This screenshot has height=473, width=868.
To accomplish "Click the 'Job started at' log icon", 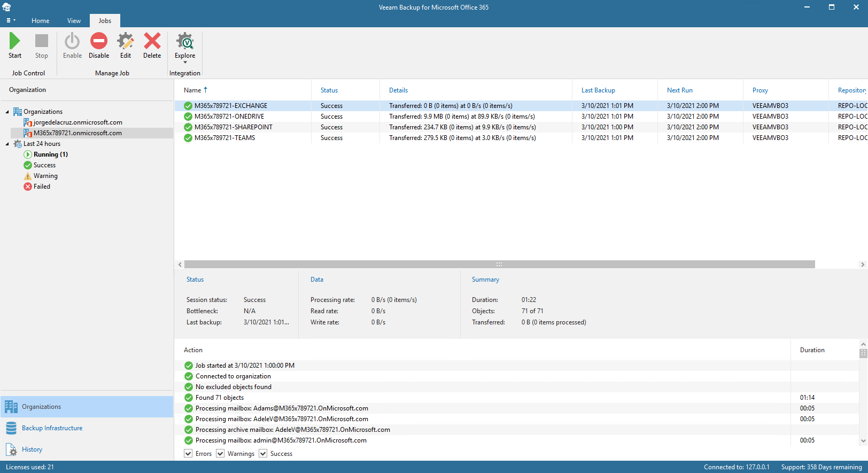I will pos(189,366).
